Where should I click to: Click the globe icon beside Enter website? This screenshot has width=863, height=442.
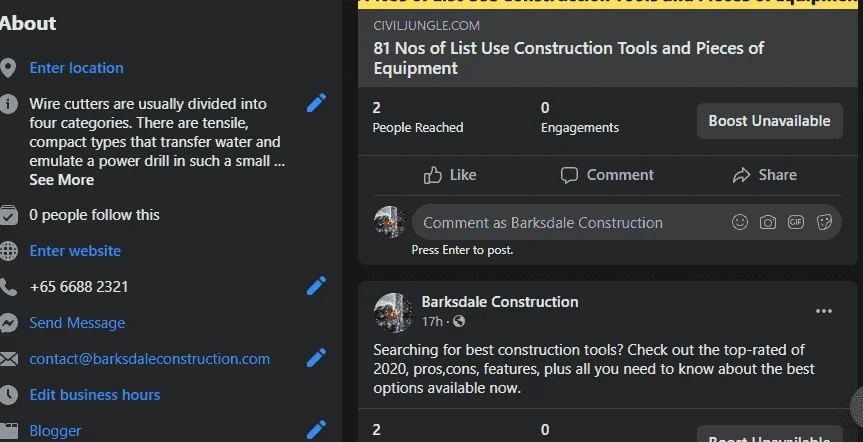[x=8, y=250]
